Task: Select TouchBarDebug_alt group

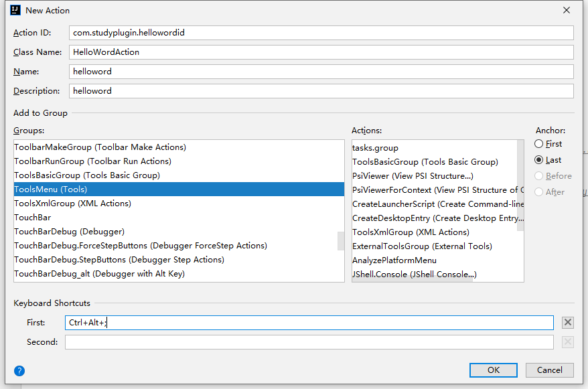Action: (x=179, y=274)
